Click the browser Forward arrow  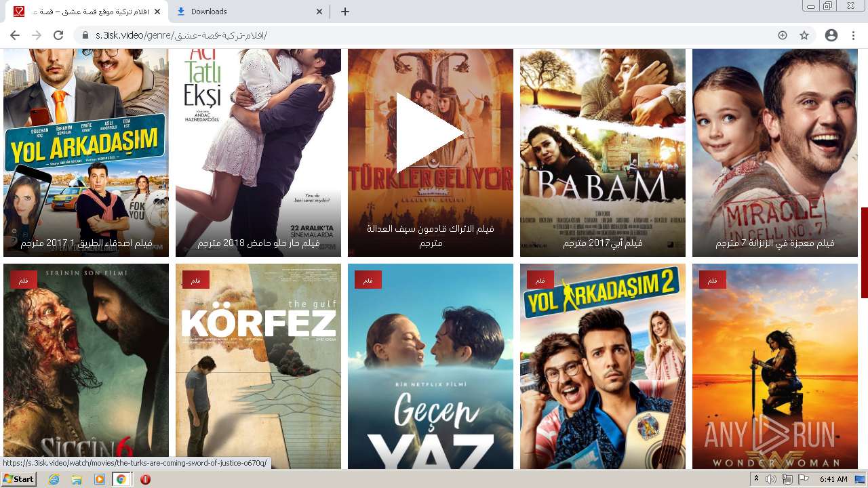[x=37, y=35]
